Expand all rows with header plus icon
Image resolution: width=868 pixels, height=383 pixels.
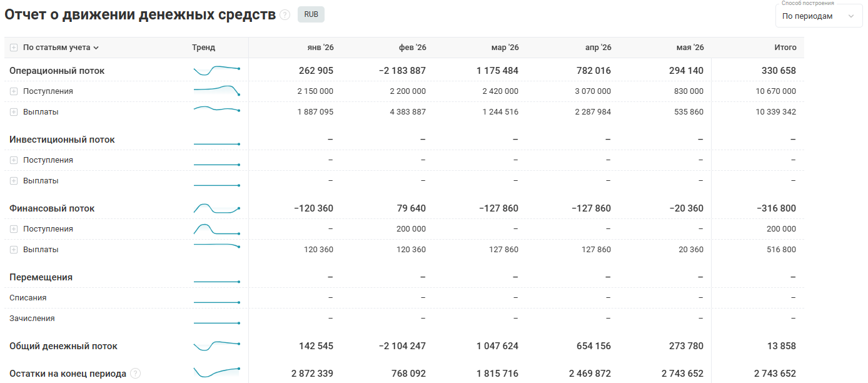[x=14, y=48]
